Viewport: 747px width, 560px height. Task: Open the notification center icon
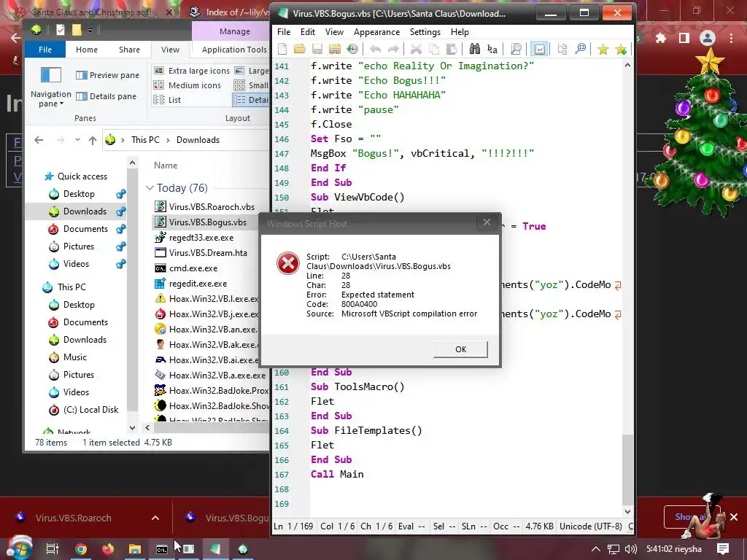click(x=723, y=549)
